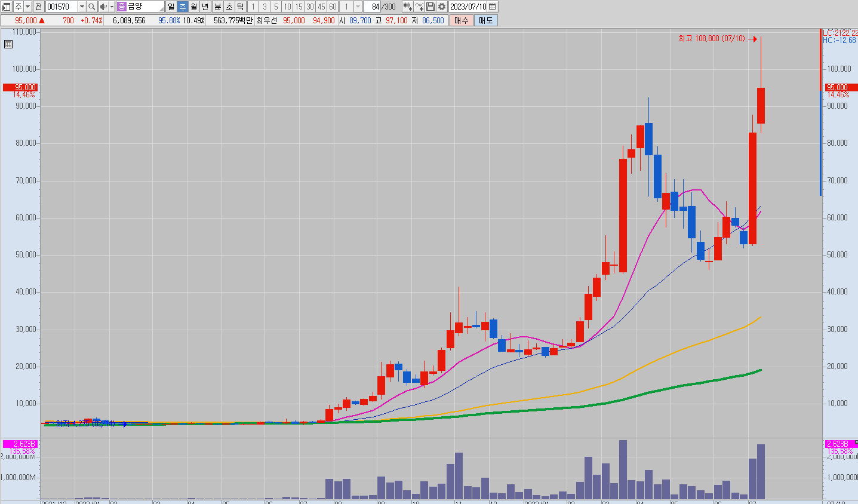Click the 563,775백만 trading value text
Image resolution: width=858 pixels, height=504 pixels.
(233, 20)
